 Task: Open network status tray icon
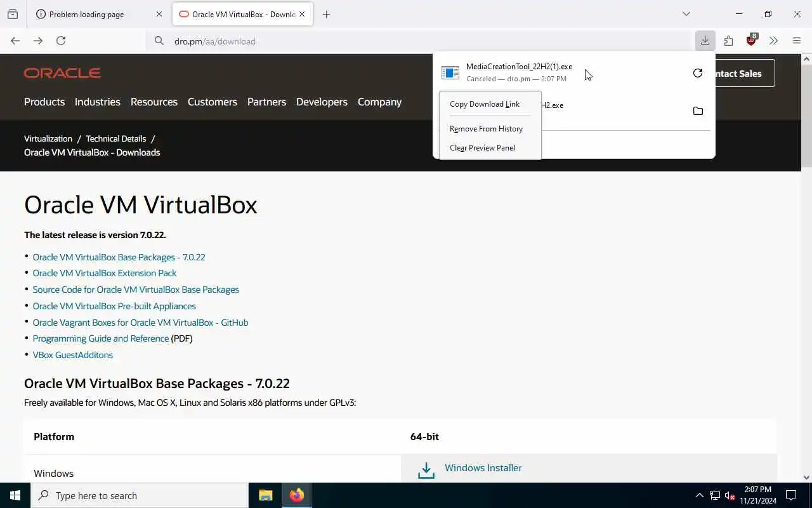715,495
